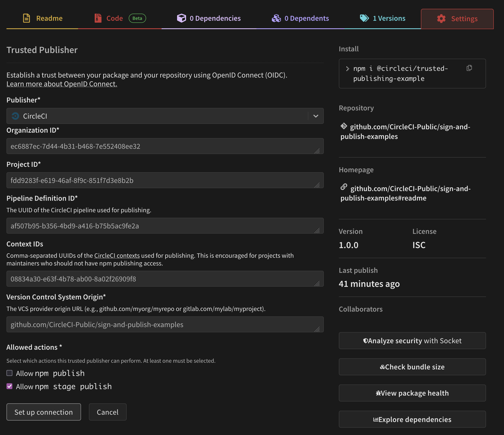This screenshot has width=504, height=435.
Task: Click the Versions tag icon
Action: 364,18
